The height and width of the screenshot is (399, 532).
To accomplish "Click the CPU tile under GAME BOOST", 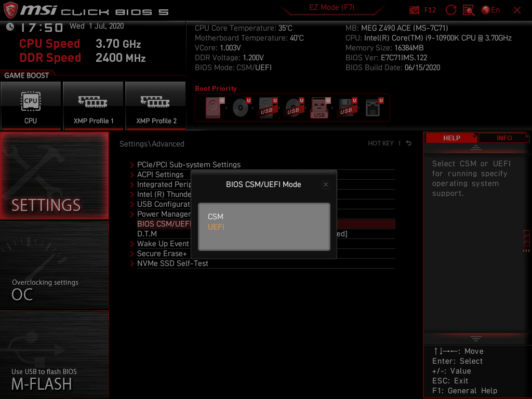I will click(31, 105).
